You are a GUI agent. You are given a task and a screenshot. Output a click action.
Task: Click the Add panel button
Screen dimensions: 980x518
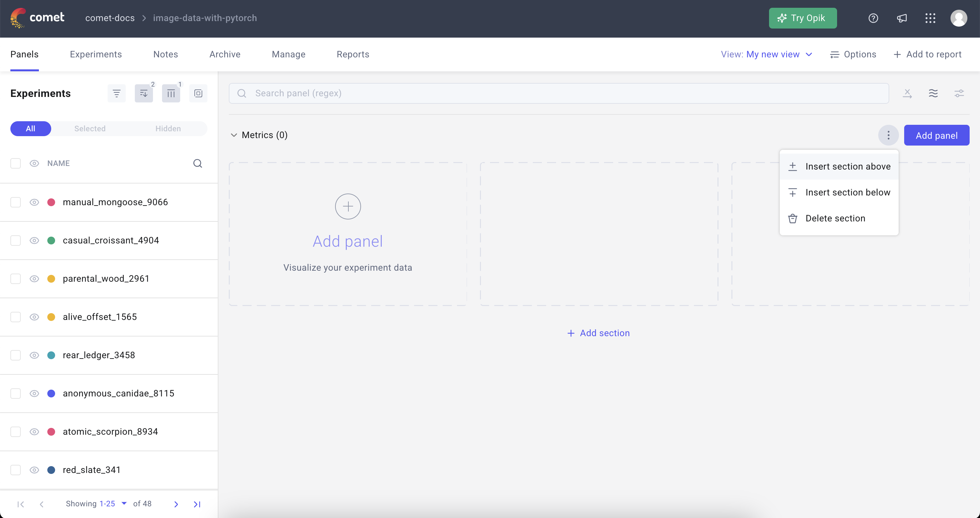coord(937,135)
